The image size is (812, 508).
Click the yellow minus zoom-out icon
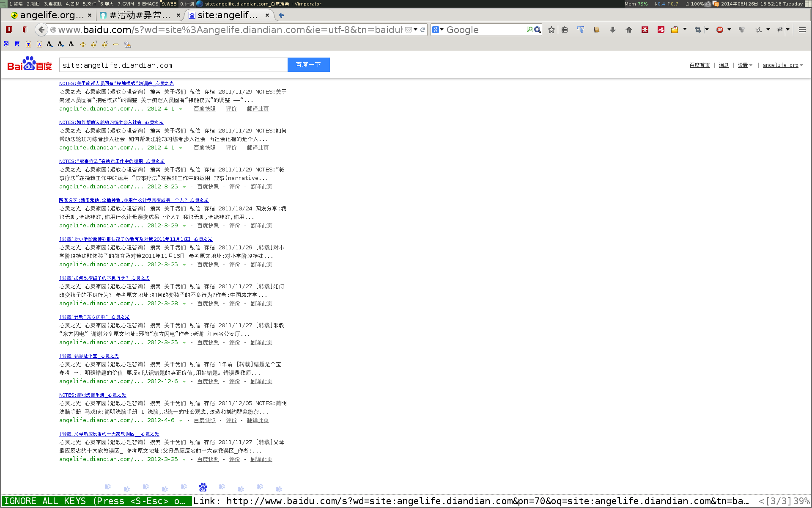[116, 44]
